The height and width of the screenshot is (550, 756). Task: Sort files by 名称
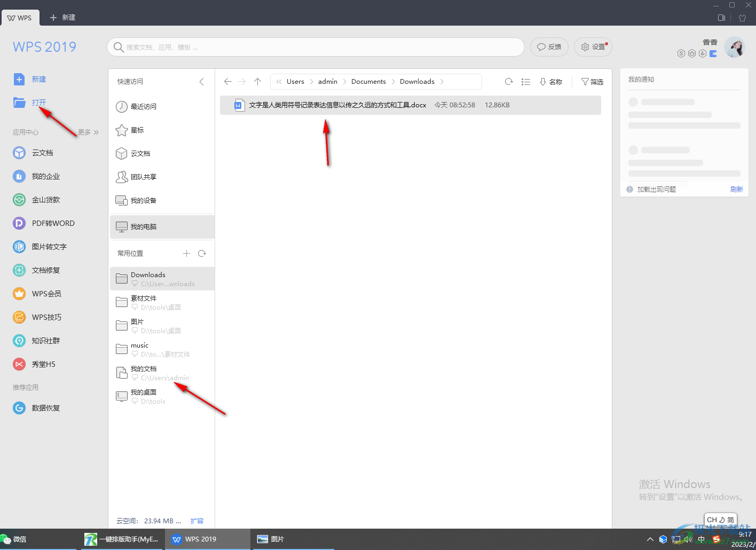click(551, 82)
